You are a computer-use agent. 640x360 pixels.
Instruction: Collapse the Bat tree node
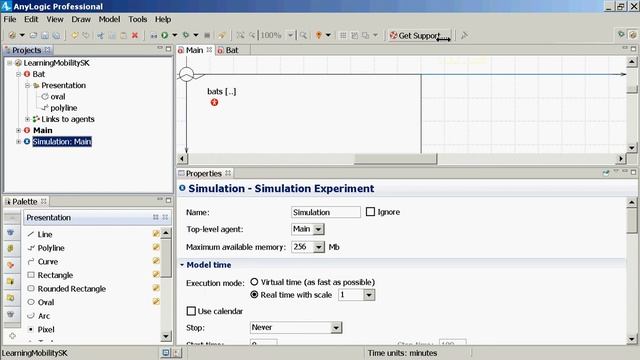[x=18, y=74]
